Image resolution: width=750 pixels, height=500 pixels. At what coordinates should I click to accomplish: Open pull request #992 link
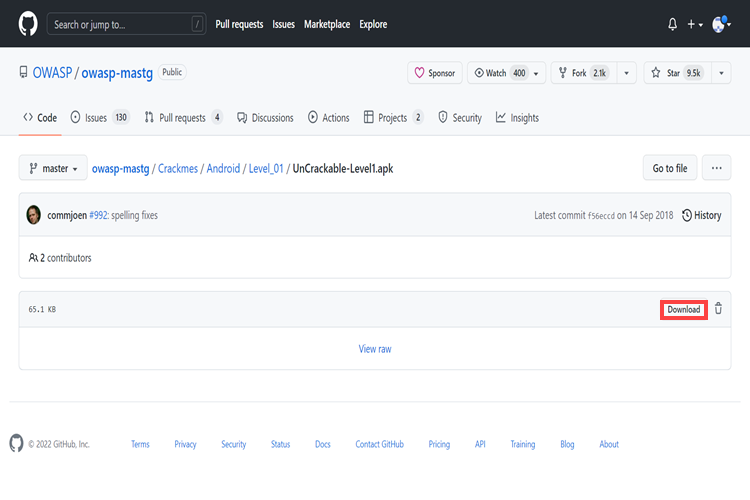click(x=99, y=215)
